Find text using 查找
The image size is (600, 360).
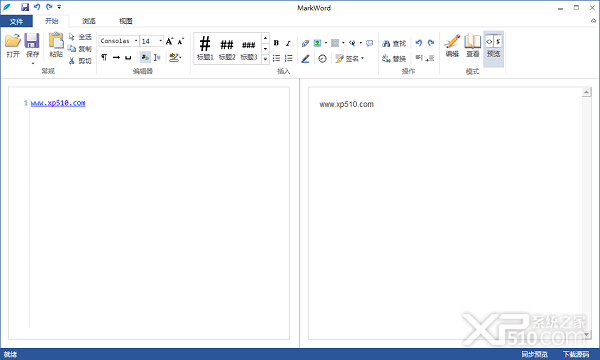[x=394, y=44]
